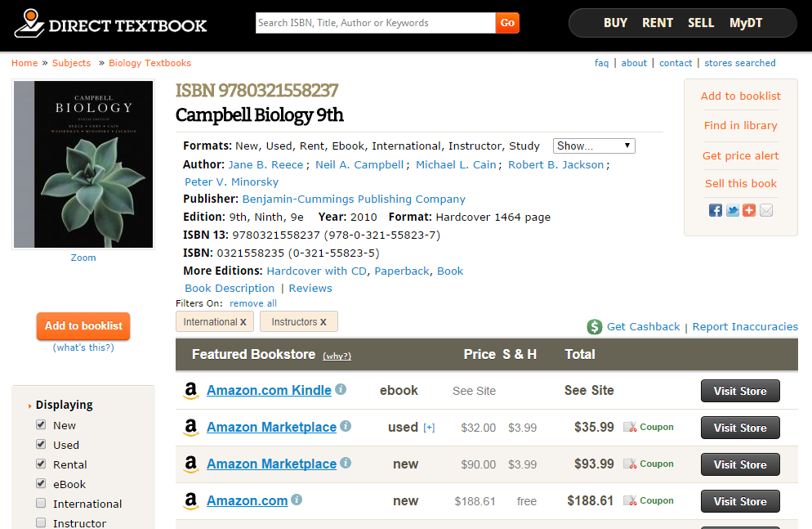Screen dimensions: 812x529
Task: Click the email share envelope icon
Action: pyautogui.click(x=766, y=210)
